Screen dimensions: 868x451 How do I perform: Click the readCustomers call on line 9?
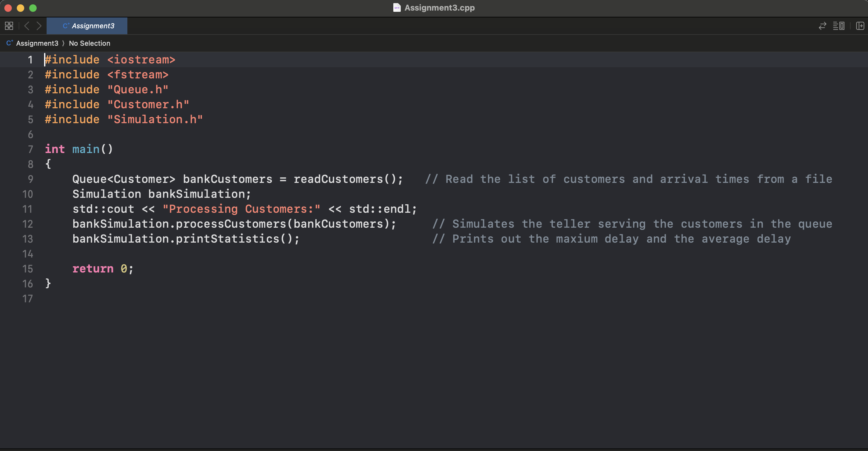tap(338, 179)
